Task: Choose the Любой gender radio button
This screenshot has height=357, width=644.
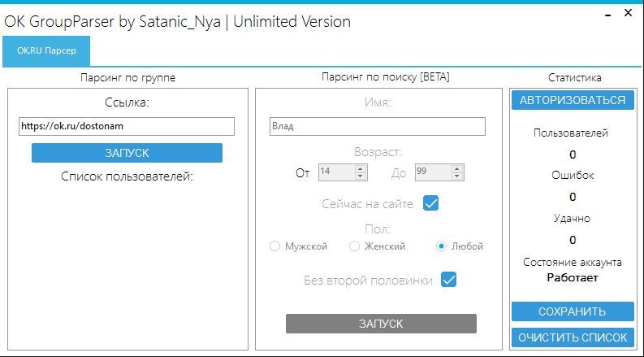Action: 441,246
